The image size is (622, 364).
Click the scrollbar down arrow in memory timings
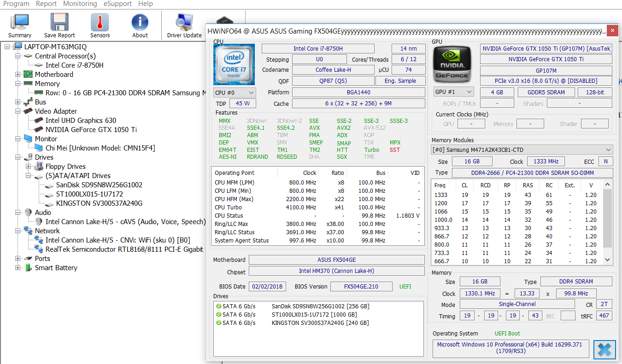[608, 260]
